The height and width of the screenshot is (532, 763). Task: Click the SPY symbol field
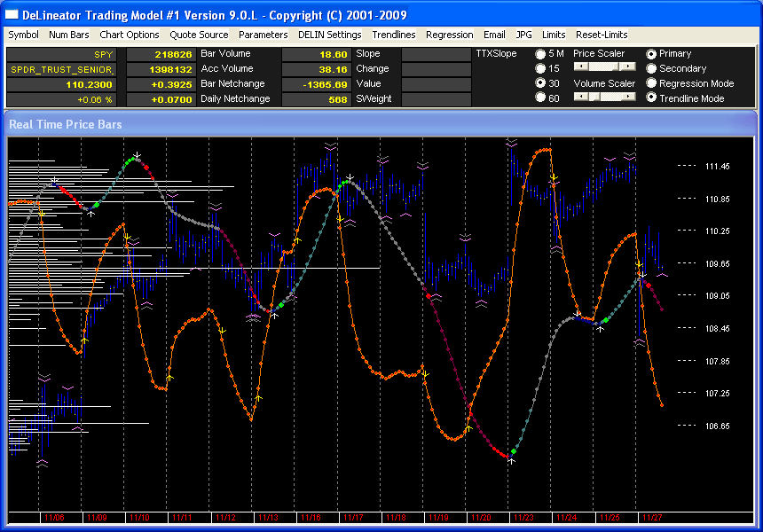61,54
